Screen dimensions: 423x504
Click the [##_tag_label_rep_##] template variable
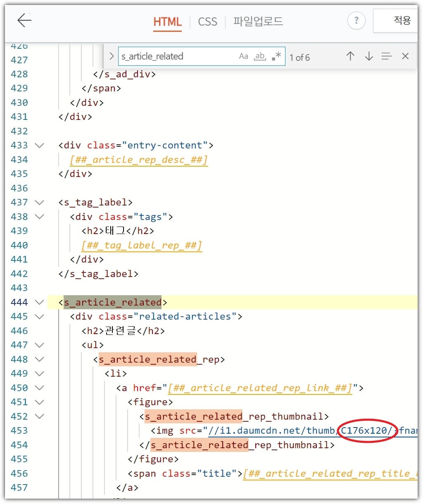pyautogui.click(x=142, y=245)
